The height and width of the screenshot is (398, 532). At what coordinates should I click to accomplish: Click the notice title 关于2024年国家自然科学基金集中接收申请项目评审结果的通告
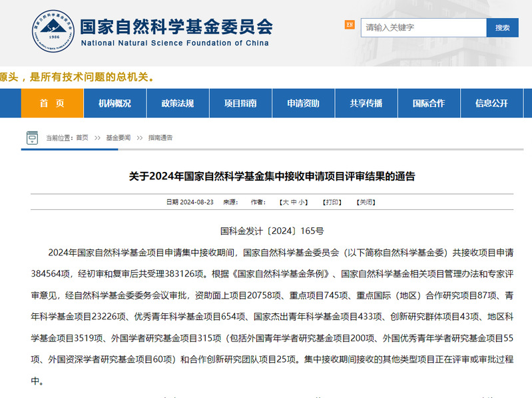tap(272, 176)
